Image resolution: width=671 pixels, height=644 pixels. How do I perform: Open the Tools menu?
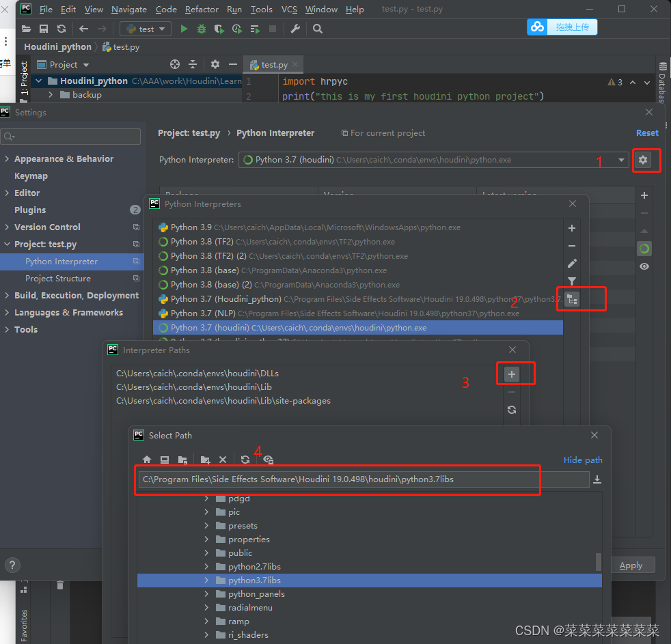262,9
